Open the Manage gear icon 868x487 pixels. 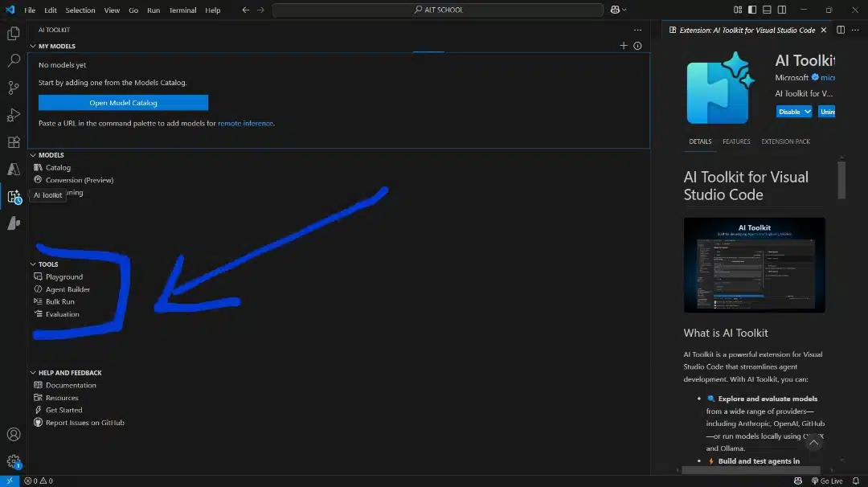pos(14,461)
